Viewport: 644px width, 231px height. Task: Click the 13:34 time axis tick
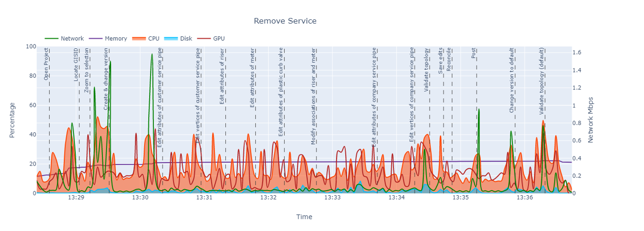coord(396,197)
